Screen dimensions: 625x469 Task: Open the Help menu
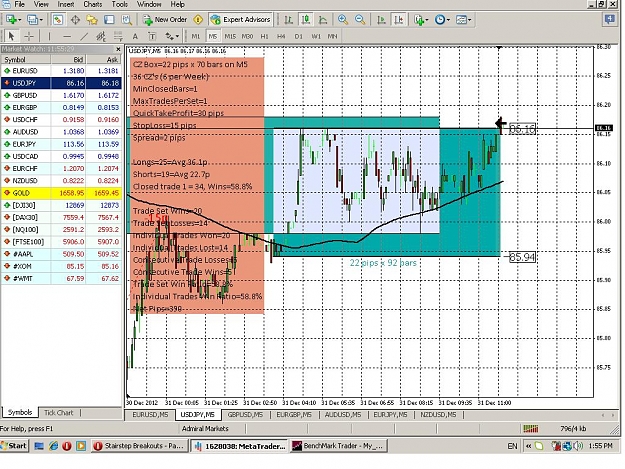pyautogui.click(x=177, y=4)
